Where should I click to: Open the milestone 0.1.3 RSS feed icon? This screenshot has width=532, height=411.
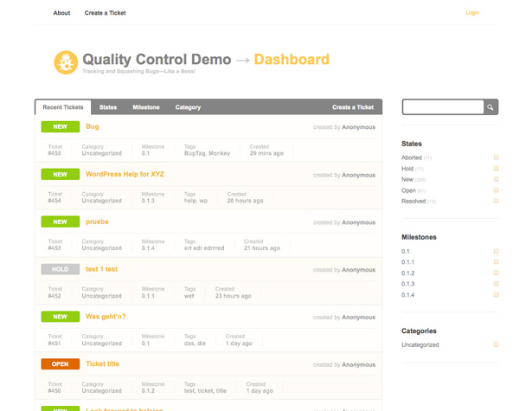(x=496, y=284)
